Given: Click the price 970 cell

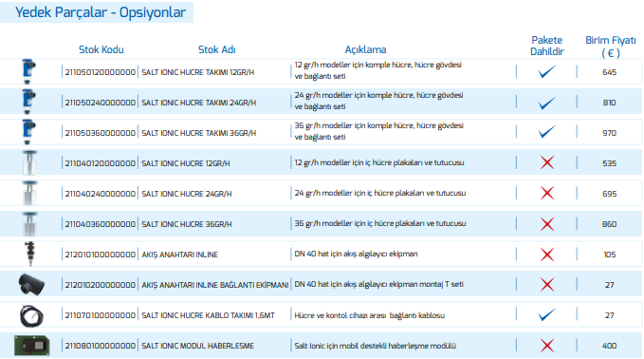Looking at the screenshot, I should 610,133.
